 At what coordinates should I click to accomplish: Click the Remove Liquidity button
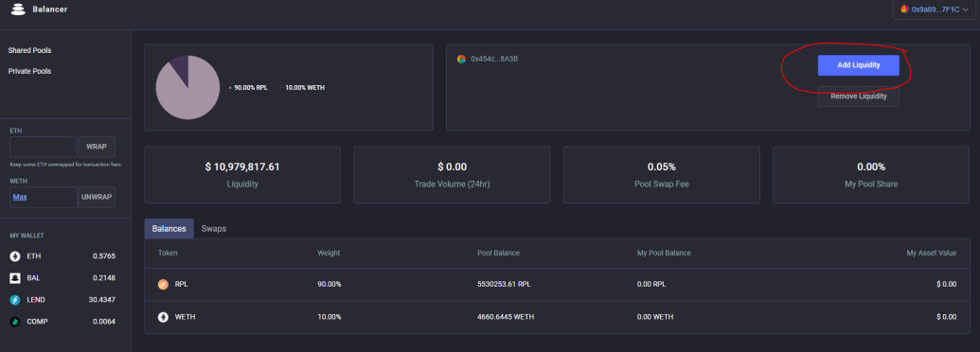tap(858, 97)
